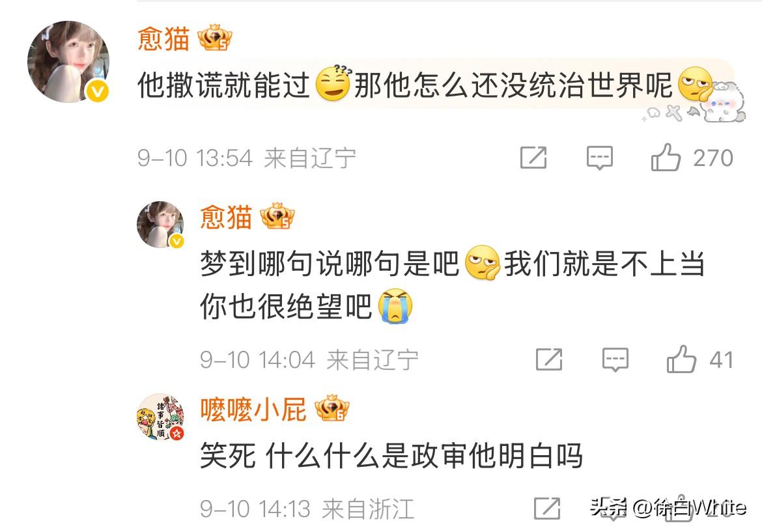Open the large 愈猫 profile avatar

click(68, 62)
